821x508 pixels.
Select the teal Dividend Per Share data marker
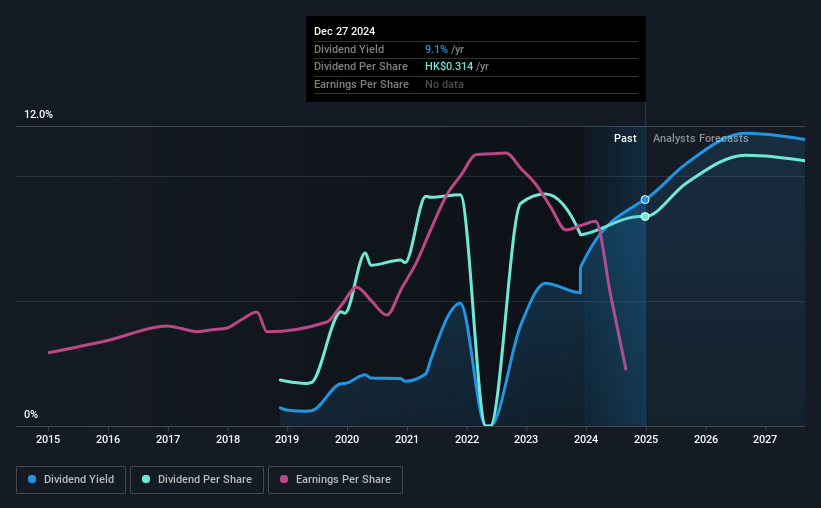pos(645,216)
